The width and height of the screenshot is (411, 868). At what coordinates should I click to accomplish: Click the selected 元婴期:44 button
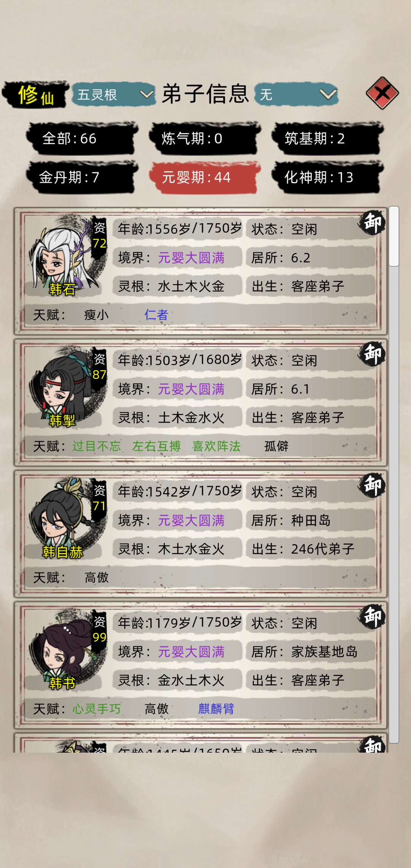coord(205,177)
